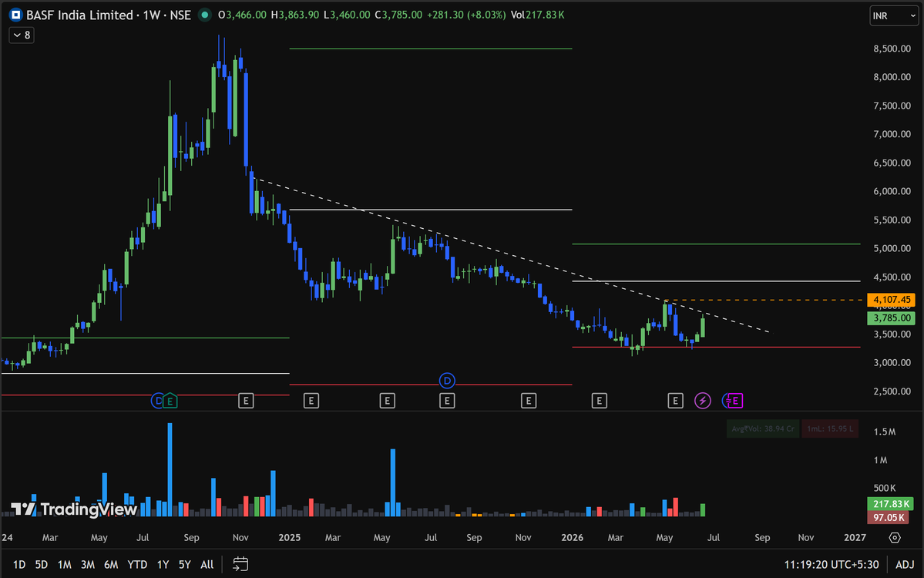
Task: Click the high value H3,863.90
Action: [295, 15]
